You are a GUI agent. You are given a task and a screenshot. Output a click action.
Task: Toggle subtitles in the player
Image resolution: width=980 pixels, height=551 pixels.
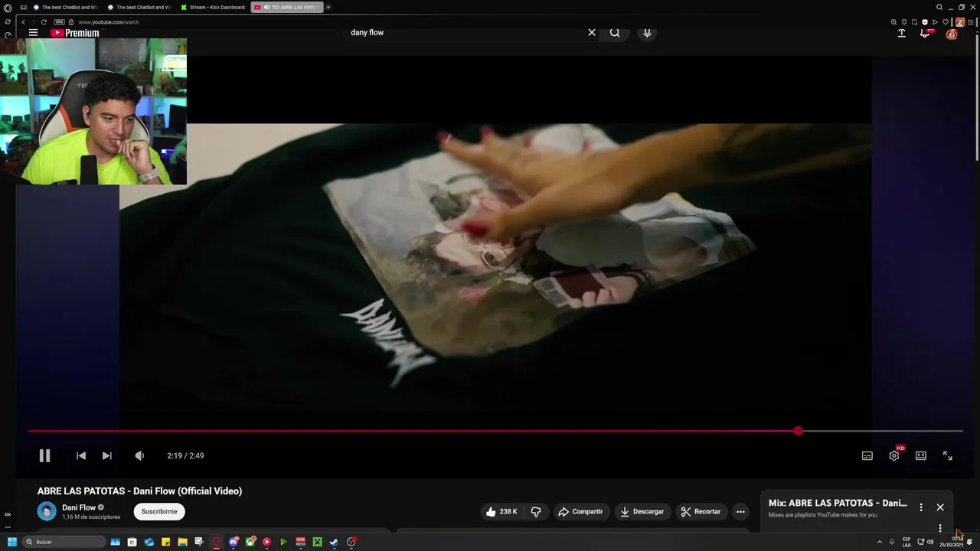(867, 456)
